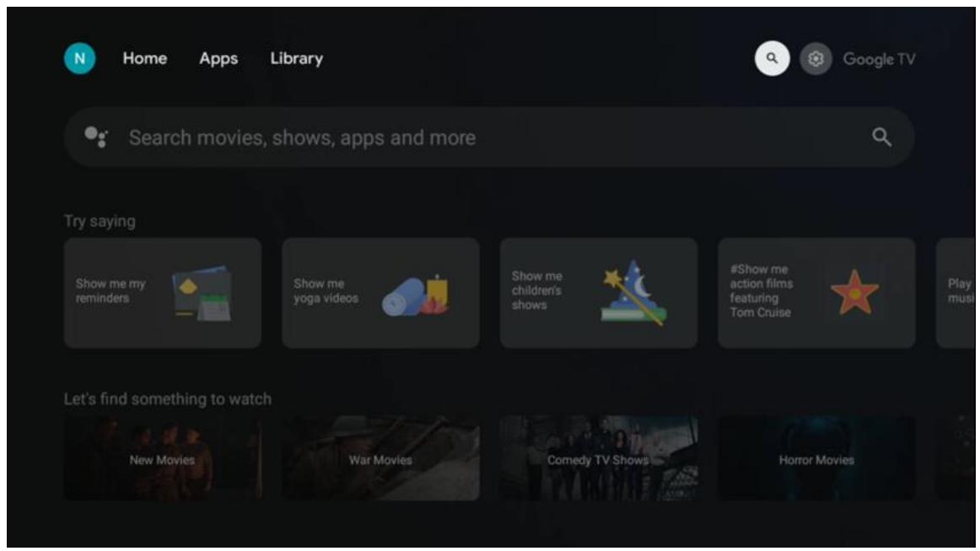Browse the Comedy TV Shows thumbnail

click(598, 458)
